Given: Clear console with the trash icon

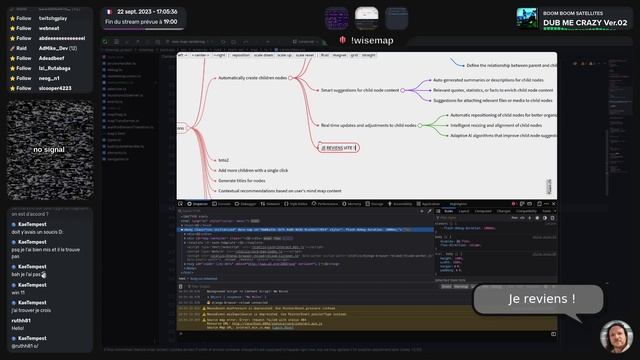Looking at the screenshot, I should click(180, 287).
